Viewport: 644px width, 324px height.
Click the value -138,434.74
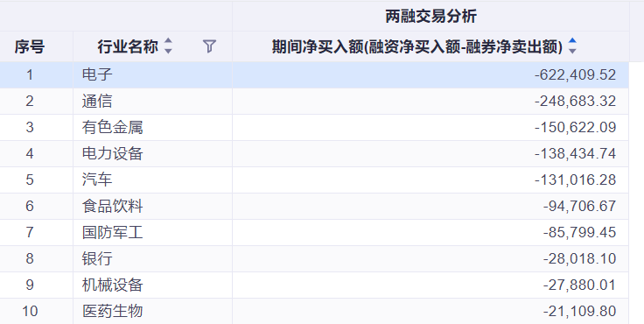click(x=576, y=154)
